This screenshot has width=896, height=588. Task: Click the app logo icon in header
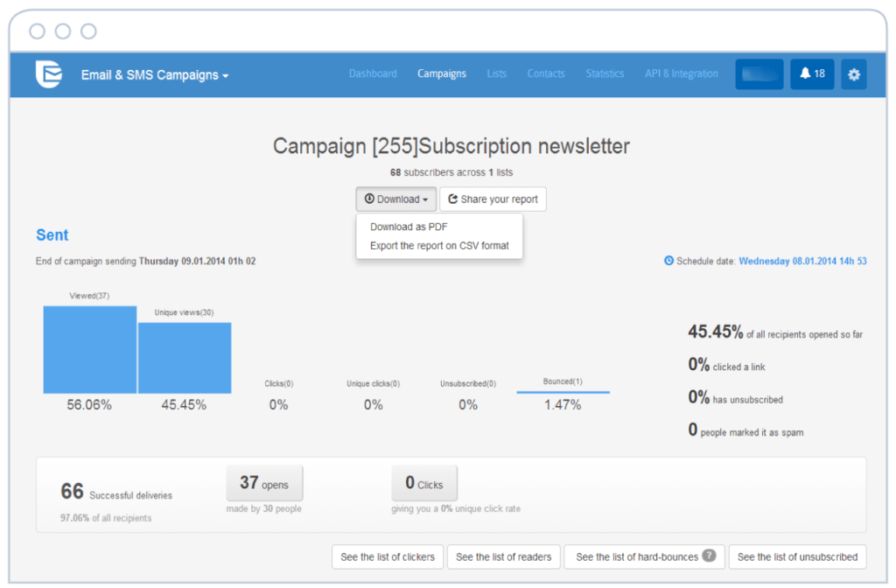48,74
